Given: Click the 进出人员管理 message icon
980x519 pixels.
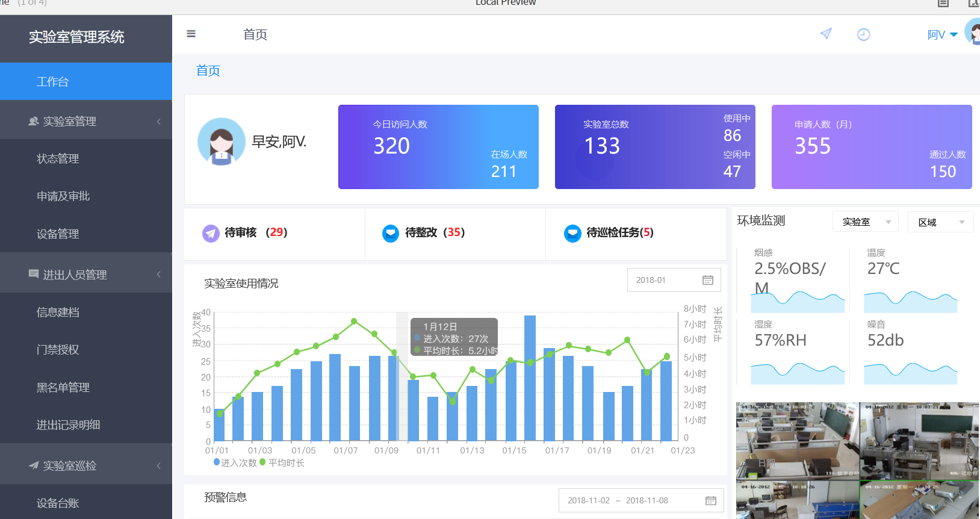Looking at the screenshot, I should point(34,274).
